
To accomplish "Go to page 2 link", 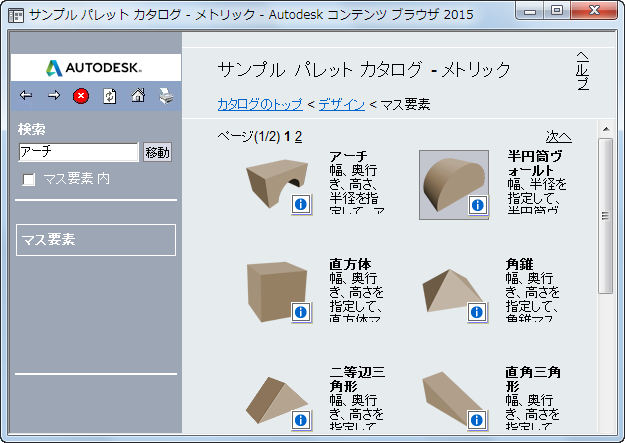I will [298, 137].
